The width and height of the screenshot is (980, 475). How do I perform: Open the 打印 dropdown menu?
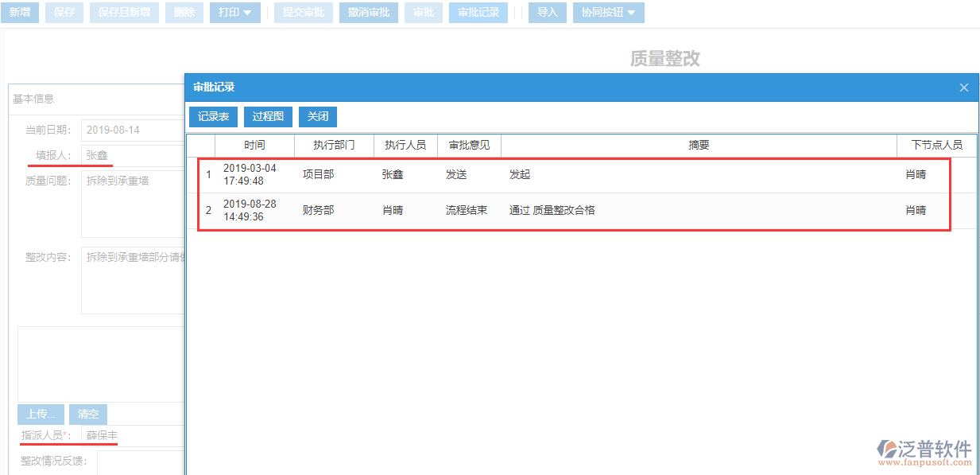point(234,12)
